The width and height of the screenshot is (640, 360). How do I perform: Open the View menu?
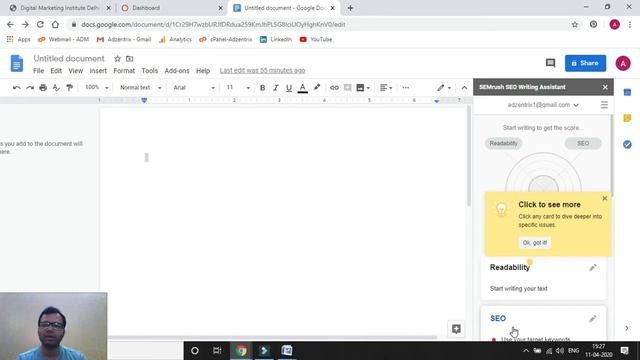coord(76,71)
